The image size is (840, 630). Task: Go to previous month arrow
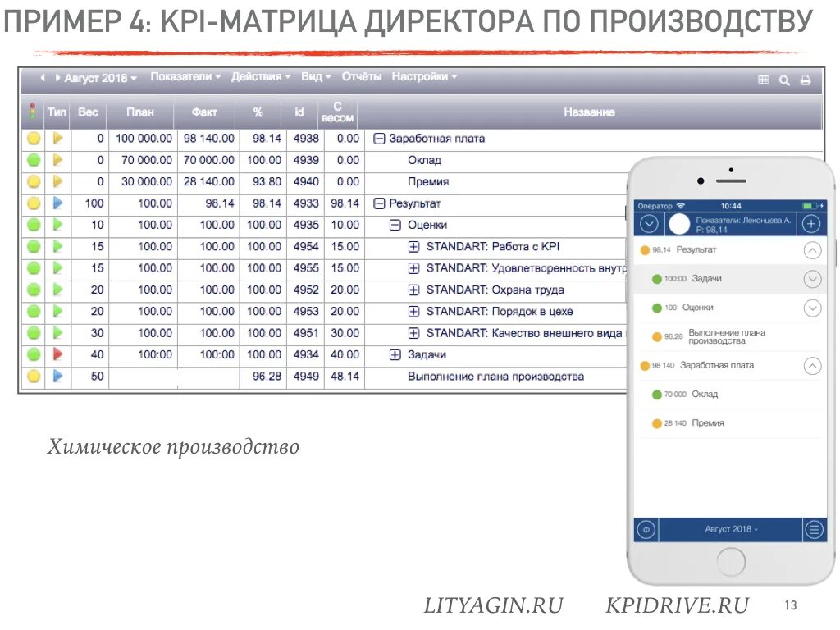43,78
